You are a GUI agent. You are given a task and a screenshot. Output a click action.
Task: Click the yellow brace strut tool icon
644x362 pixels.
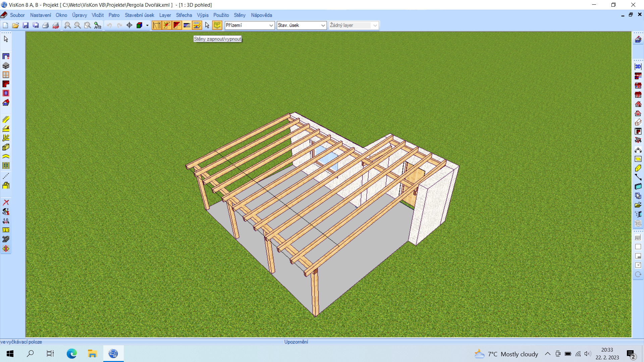(6, 138)
